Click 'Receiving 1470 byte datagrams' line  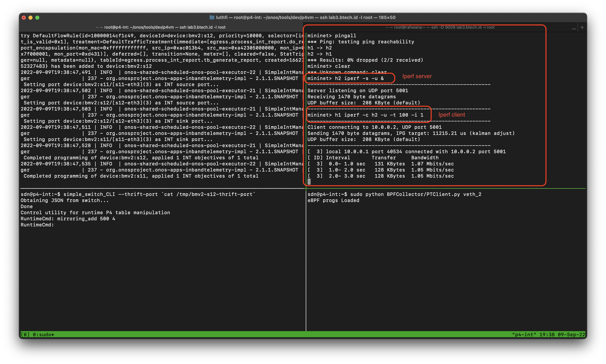click(351, 97)
